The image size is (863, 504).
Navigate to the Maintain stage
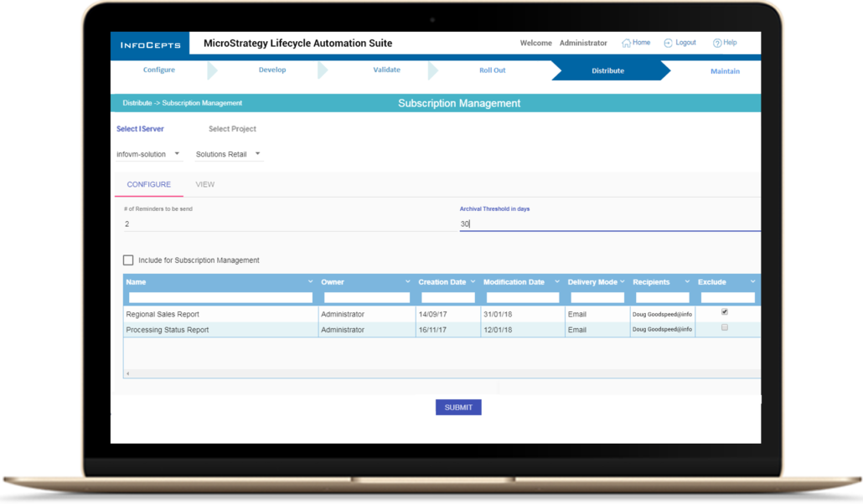point(725,71)
